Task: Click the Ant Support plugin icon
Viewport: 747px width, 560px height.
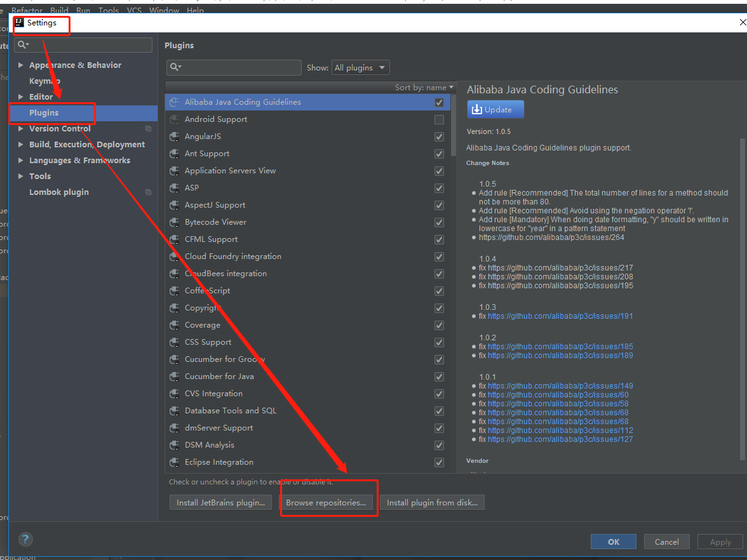Action: coord(174,154)
